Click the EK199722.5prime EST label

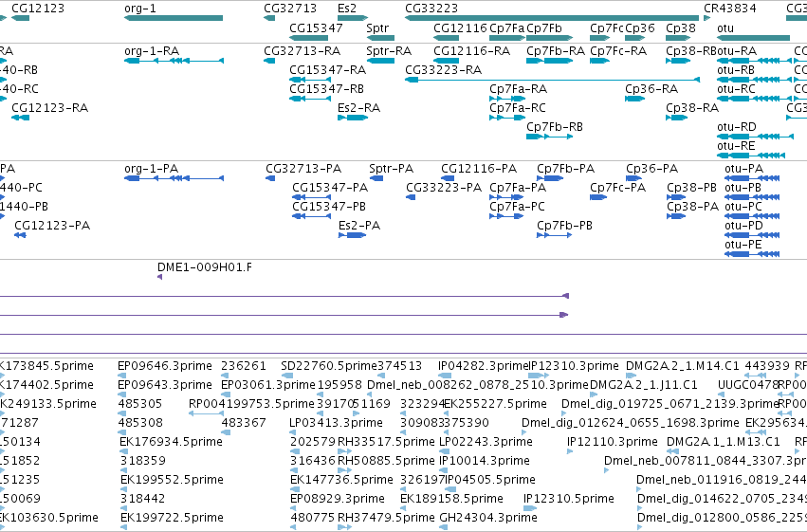click(x=172, y=518)
